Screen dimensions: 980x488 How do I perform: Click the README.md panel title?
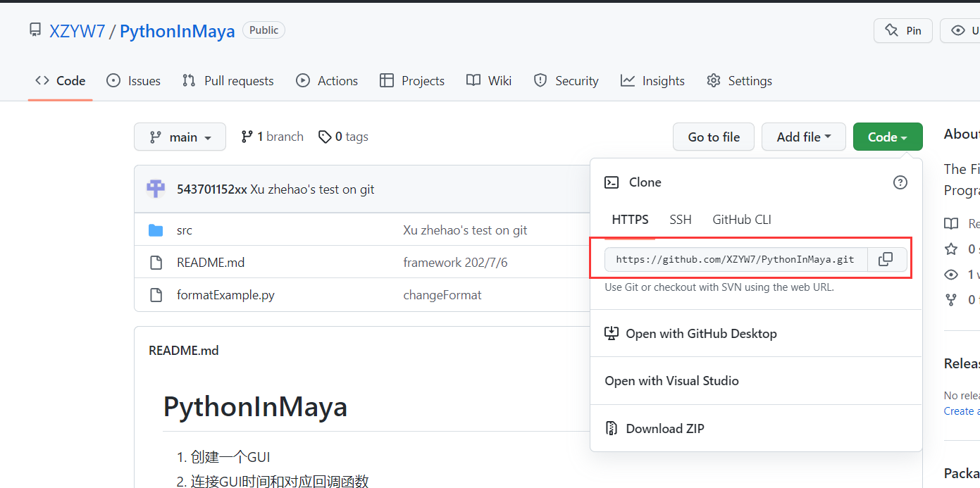184,350
